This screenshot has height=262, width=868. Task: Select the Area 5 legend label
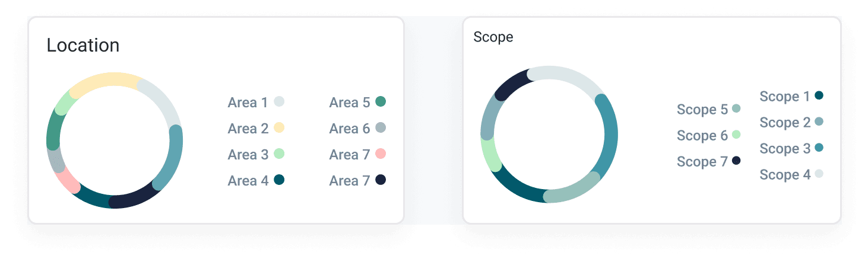tap(350, 103)
